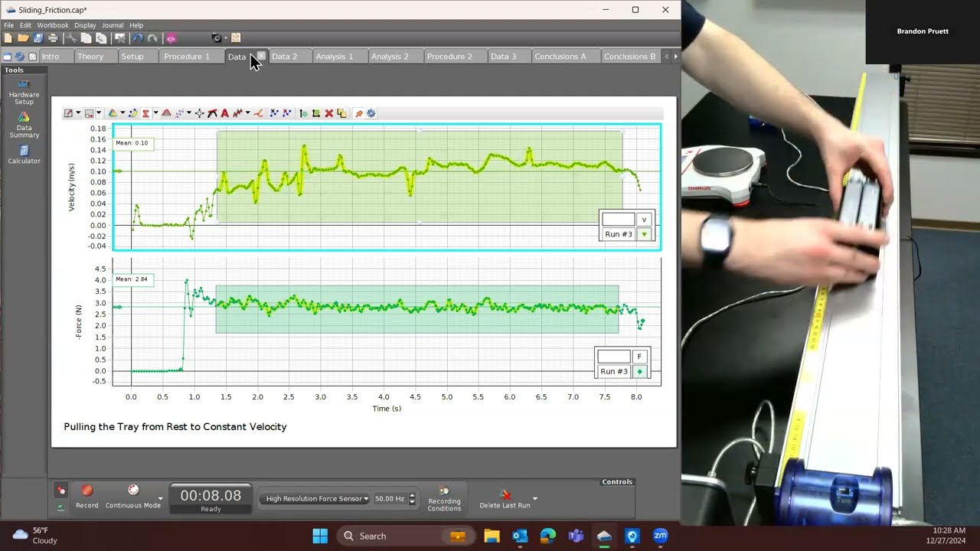Adjust the 50.00 Hz sample rate stepper
980x551 pixels.
click(x=412, y=499)
